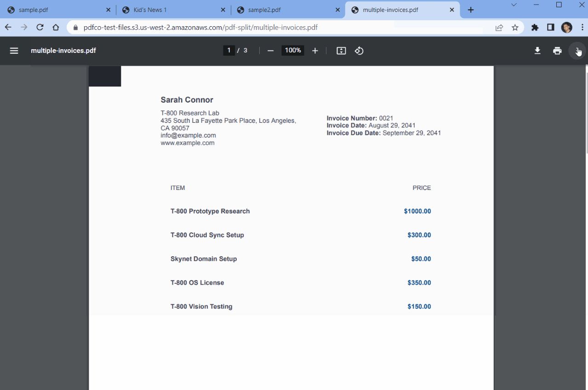Open the Chrome extensions puzzle icon
This screenshot has width=588, height=390.
click(x=535, y=27)
